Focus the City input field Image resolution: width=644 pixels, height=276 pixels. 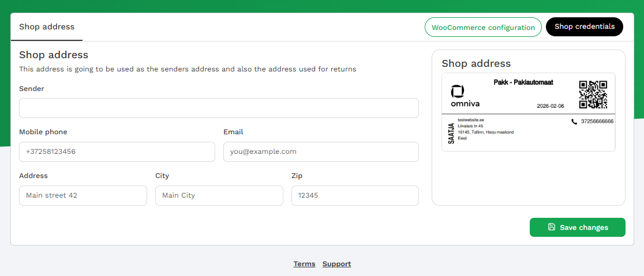(219, 195)
